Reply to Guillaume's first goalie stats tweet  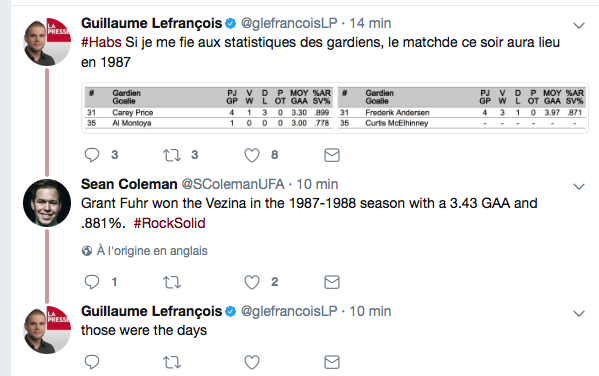pyautogui.click(x=92, y=155)
